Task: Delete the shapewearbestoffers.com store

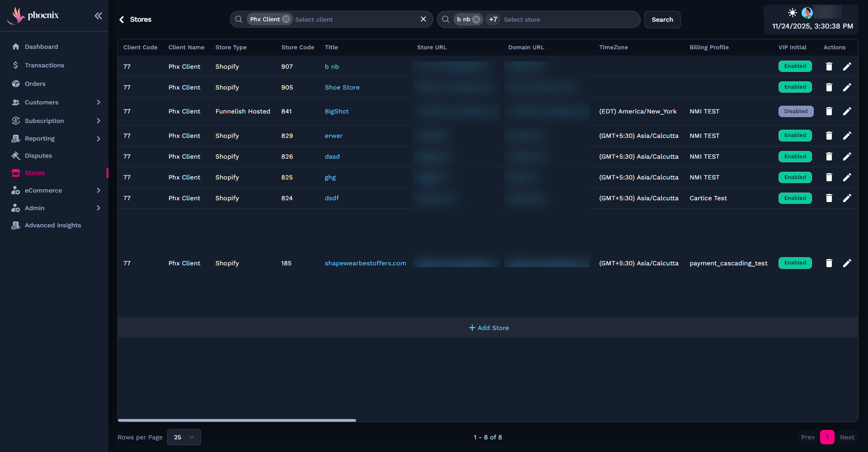Action: point(829,263)
